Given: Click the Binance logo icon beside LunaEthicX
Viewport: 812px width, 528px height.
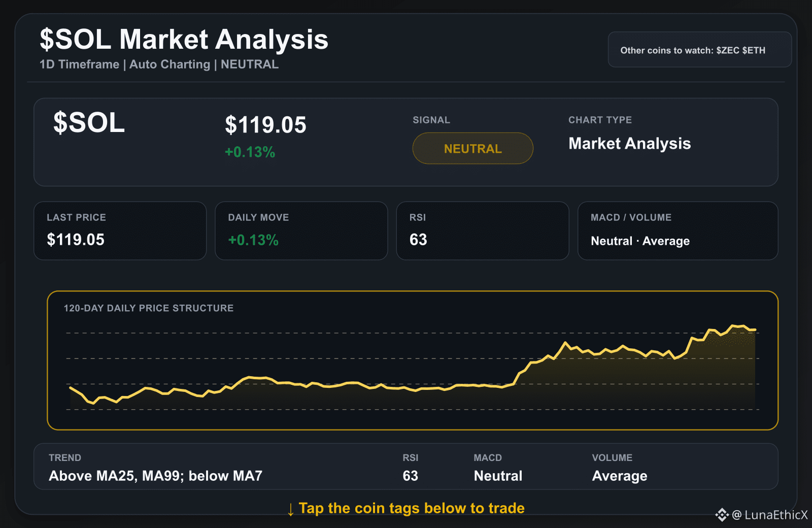Looking at the screenshot, I should pyautogui.click(x=722, y=515).
